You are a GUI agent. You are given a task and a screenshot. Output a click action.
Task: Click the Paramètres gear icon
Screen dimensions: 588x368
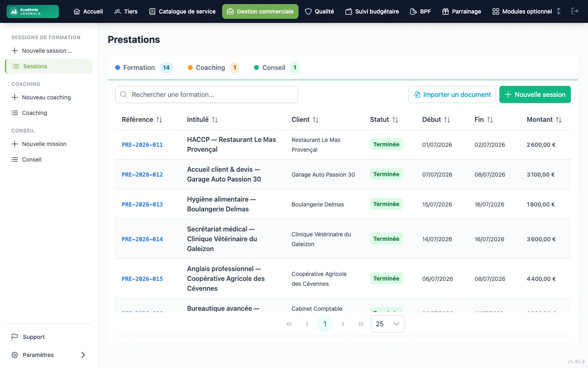point(15,355)
